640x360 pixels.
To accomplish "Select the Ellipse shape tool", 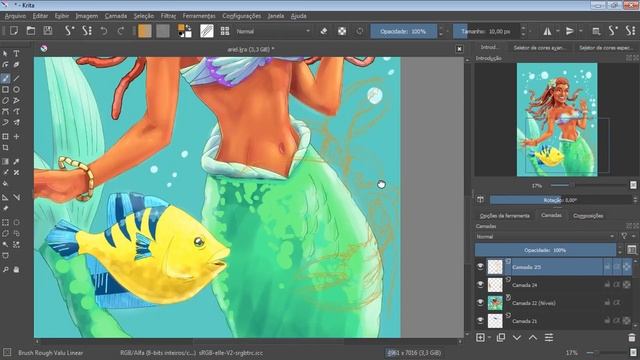I will pos(16,89).
